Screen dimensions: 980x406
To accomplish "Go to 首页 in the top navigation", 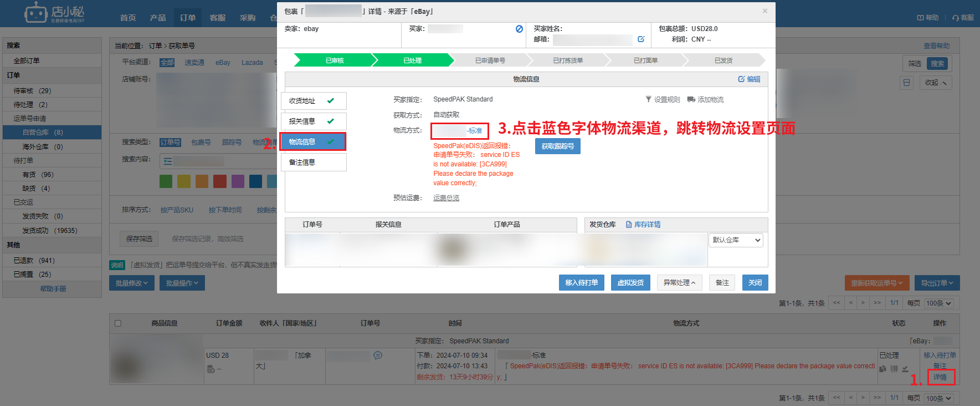I will 128,18.
